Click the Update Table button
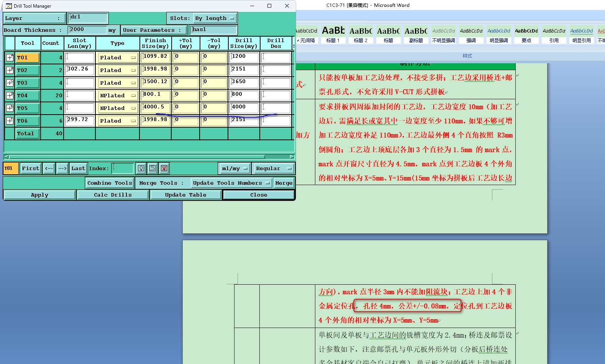The width and height of the screenshot is (605, 364). click(185, 195)
